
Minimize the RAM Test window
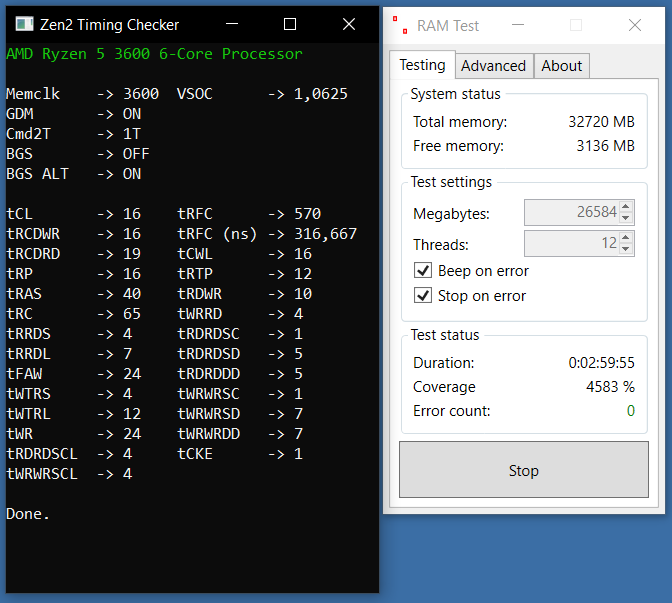(x=518, y=25)
